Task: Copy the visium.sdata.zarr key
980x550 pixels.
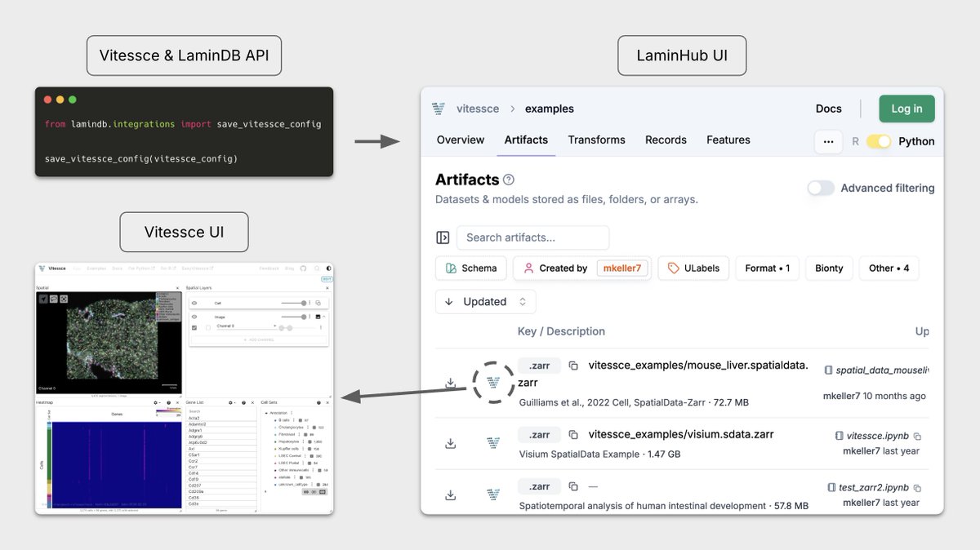Action: point(573,435)
